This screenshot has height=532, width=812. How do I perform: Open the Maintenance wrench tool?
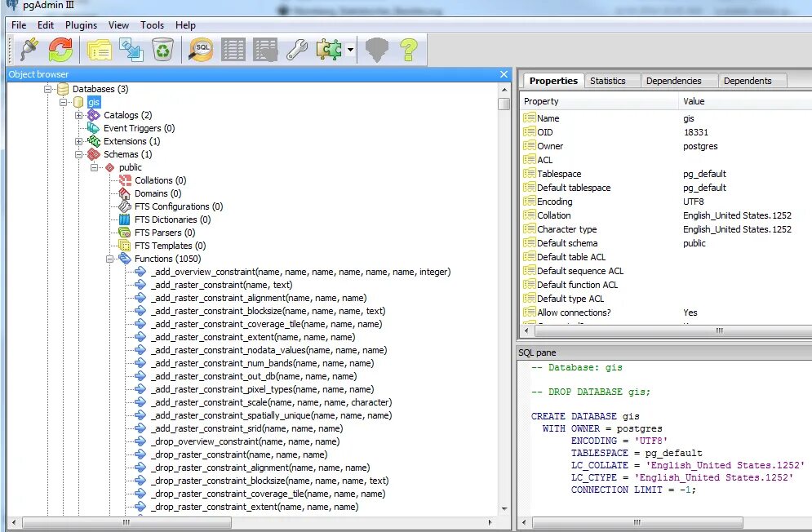coord(297,50)
